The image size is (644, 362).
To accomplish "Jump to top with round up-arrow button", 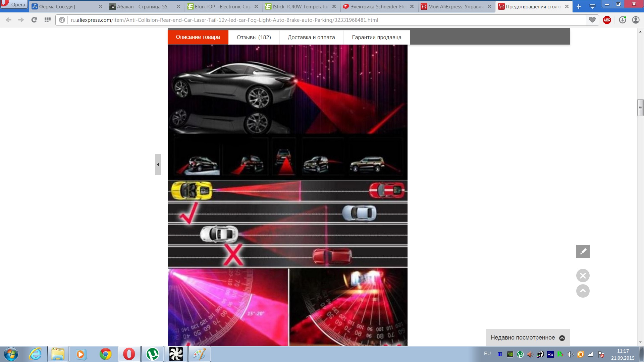I will [583, 291].
